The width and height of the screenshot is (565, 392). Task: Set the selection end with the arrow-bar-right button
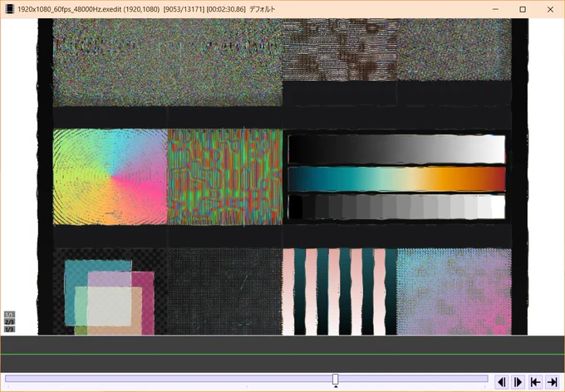[552, 382]
